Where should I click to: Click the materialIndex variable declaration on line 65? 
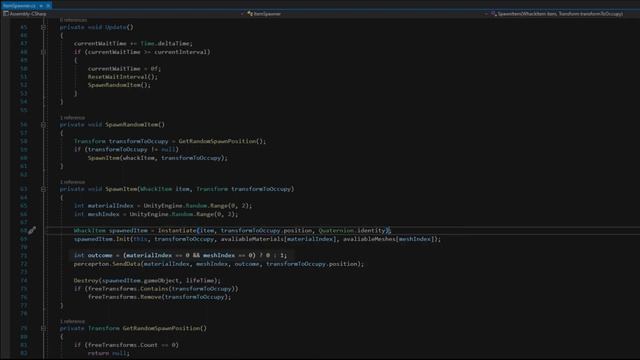(x=111, y=206)
